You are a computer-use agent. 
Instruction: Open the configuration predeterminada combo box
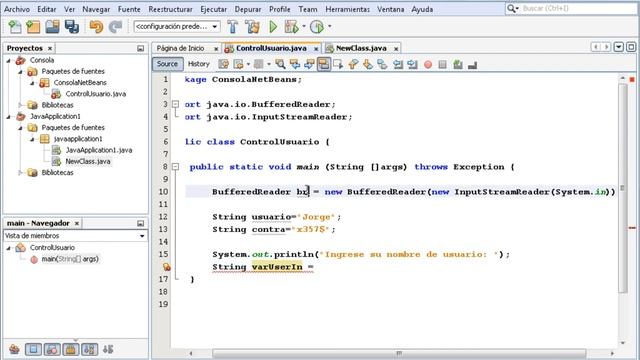[177, 27]
